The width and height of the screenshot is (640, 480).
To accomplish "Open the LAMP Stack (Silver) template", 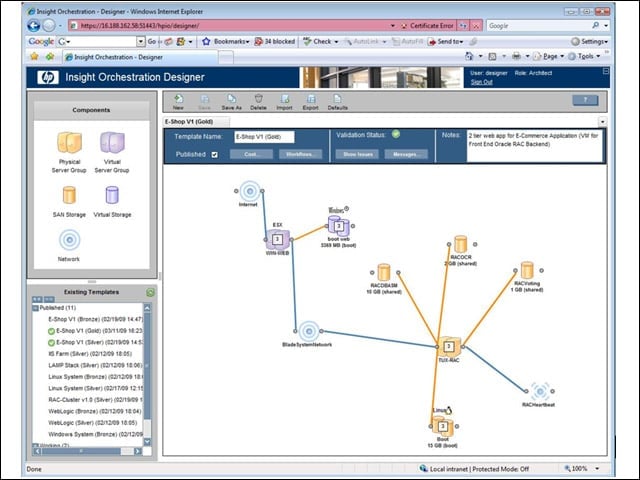I will (96, 365).
